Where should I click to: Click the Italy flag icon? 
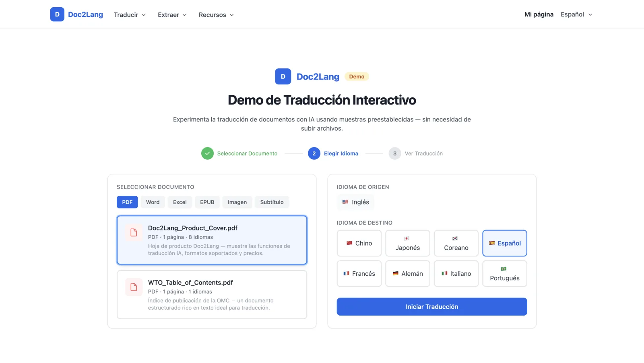click(x=444, y=273)
